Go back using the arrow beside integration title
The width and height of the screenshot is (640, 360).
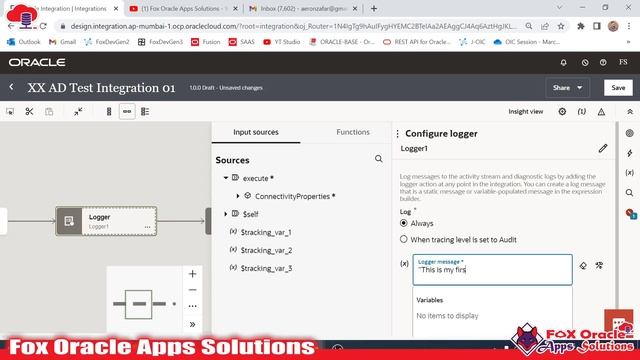point(11,87)
